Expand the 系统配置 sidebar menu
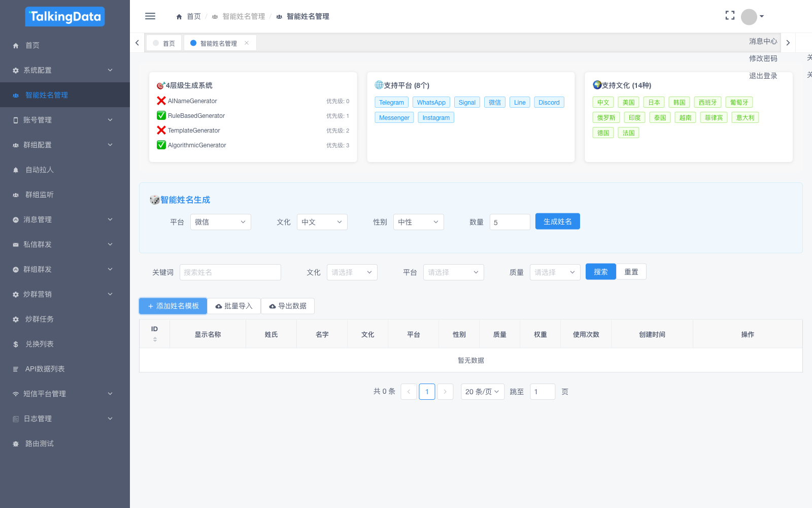The height and width of the screenshot is (508, 812). coord(65,70)
